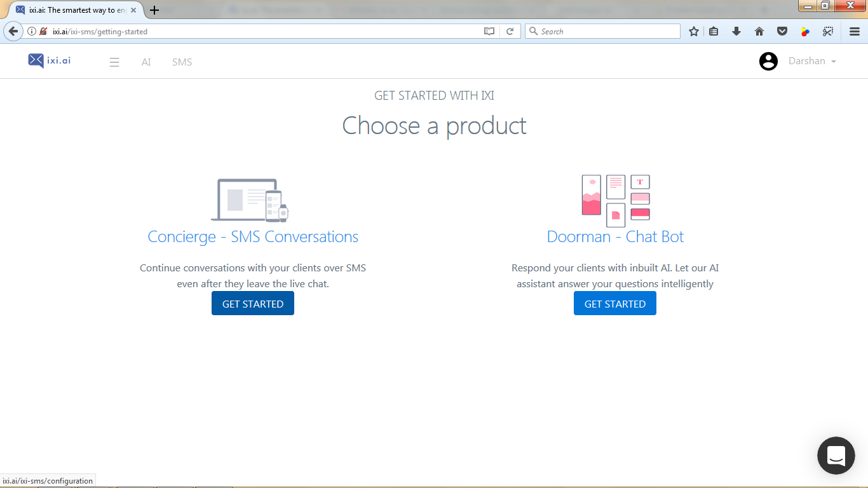The height and width of the screenshot is (488, 868).
Task: Toggle Reader View in the address bar
Action: coord(489,31)
